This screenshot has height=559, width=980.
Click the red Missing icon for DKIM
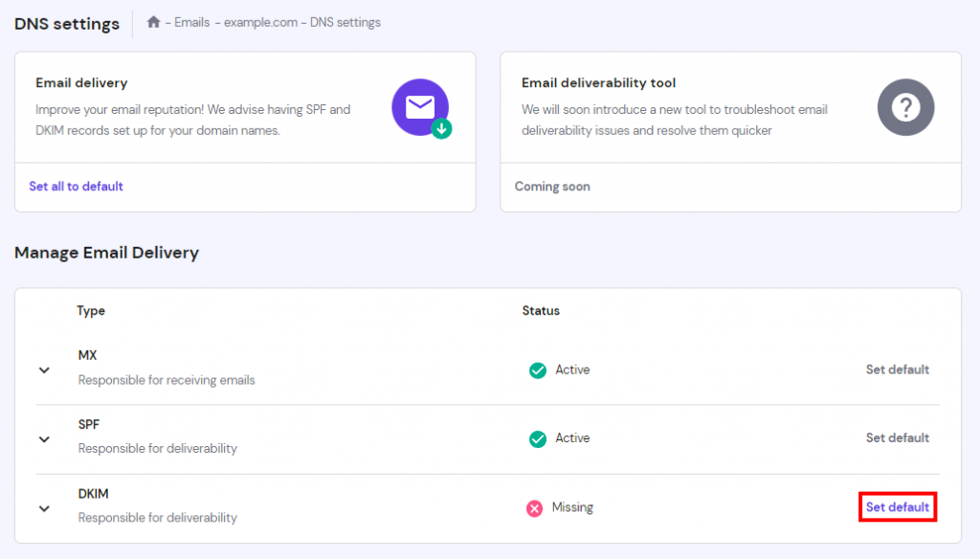[x=534, y=507]
